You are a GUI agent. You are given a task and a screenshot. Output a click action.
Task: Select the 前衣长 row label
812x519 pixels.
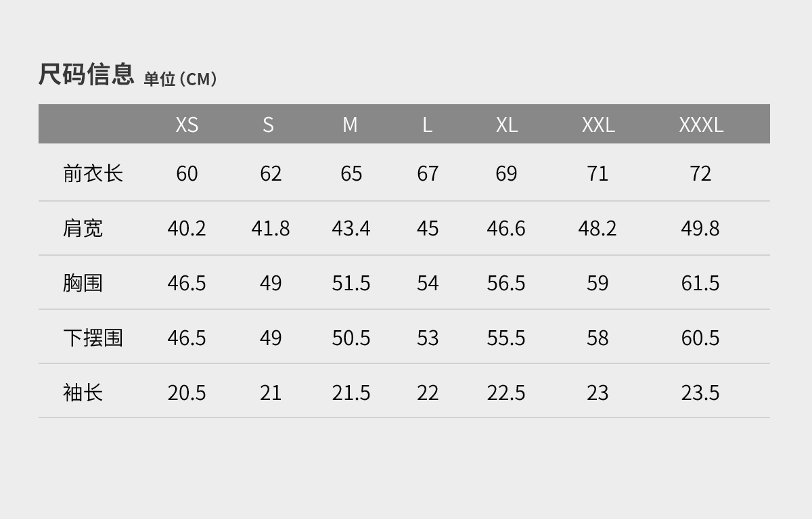tap(93, 173)
